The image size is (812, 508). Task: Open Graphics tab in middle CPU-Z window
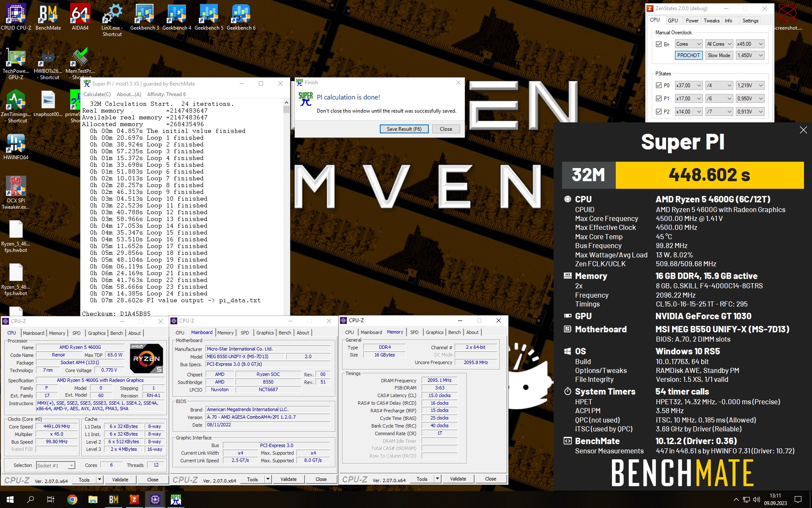[265, 333]
